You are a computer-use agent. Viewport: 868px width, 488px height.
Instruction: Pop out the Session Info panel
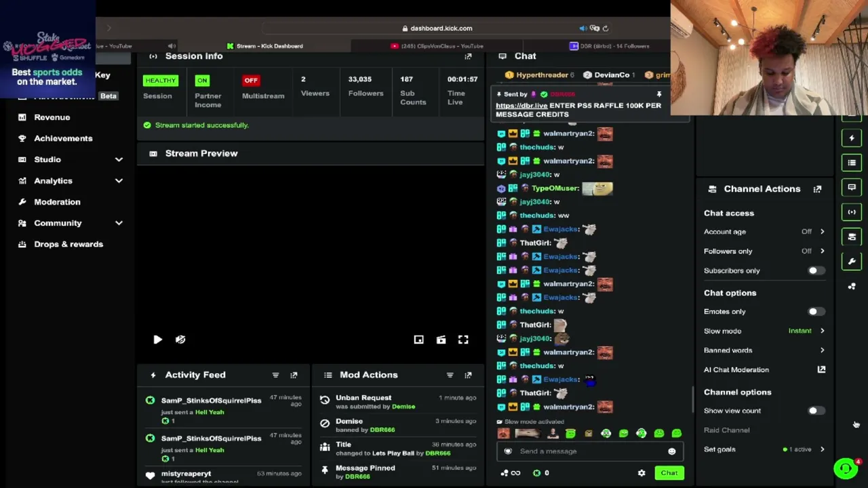468,56
